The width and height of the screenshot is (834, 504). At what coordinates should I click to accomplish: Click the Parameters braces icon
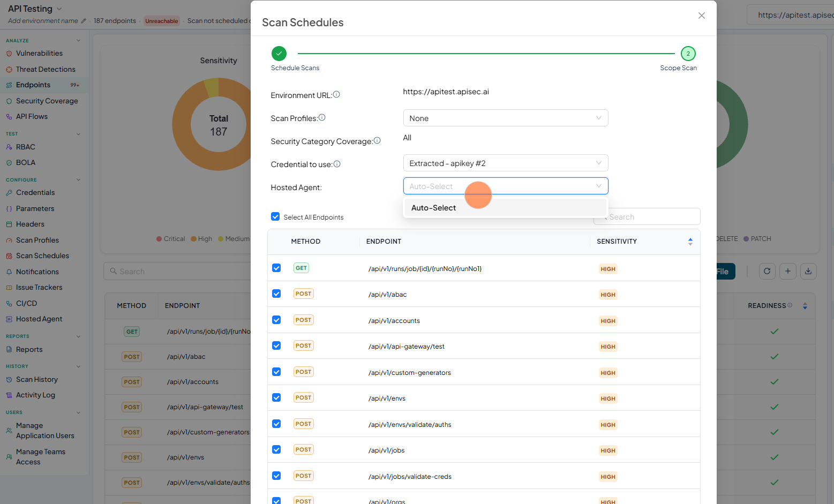tap(9, 209)
